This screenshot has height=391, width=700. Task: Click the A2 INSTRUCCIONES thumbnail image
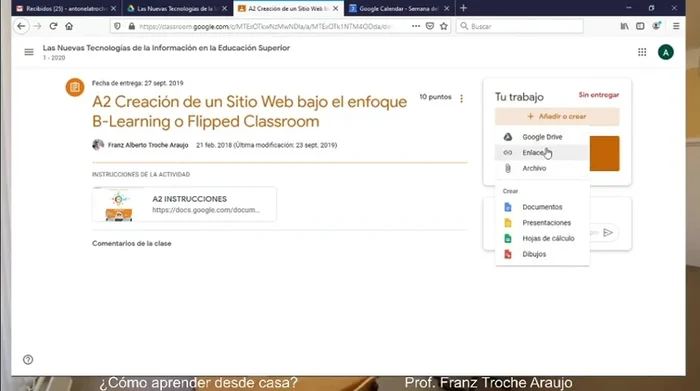pyautogui.click(x=119, y=205)
